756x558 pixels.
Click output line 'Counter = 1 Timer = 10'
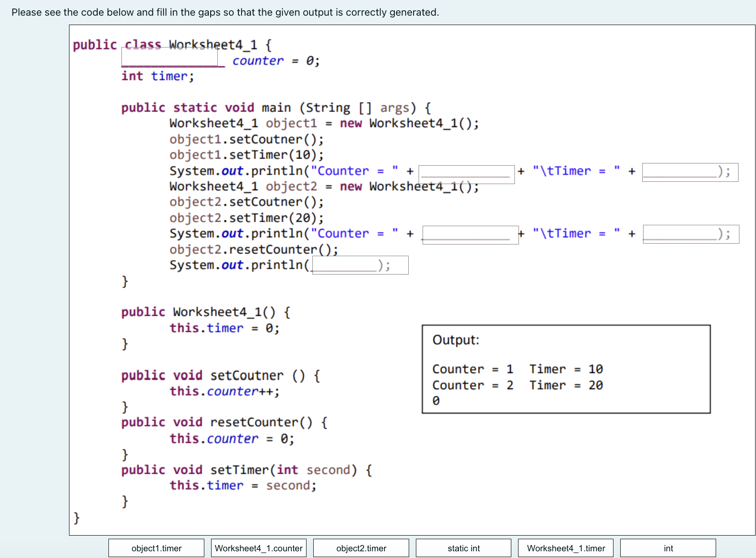518,369
